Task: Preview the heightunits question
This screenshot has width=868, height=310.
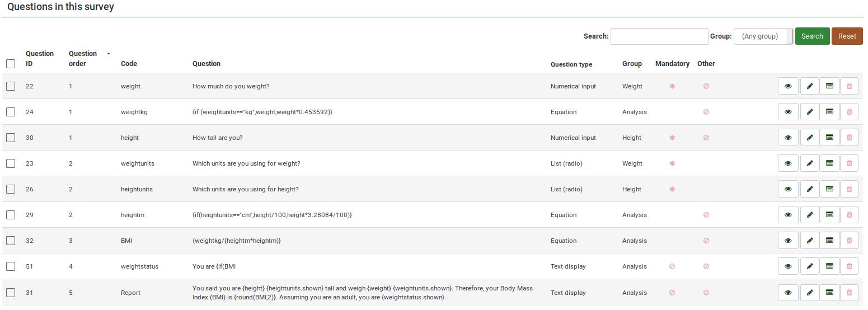Action: coord(788,189)
